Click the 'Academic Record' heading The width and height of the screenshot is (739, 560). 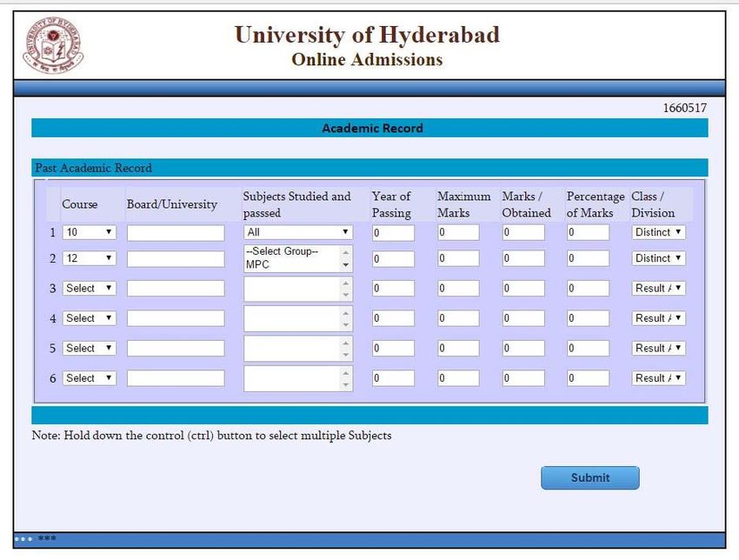[x=372, y=128]
